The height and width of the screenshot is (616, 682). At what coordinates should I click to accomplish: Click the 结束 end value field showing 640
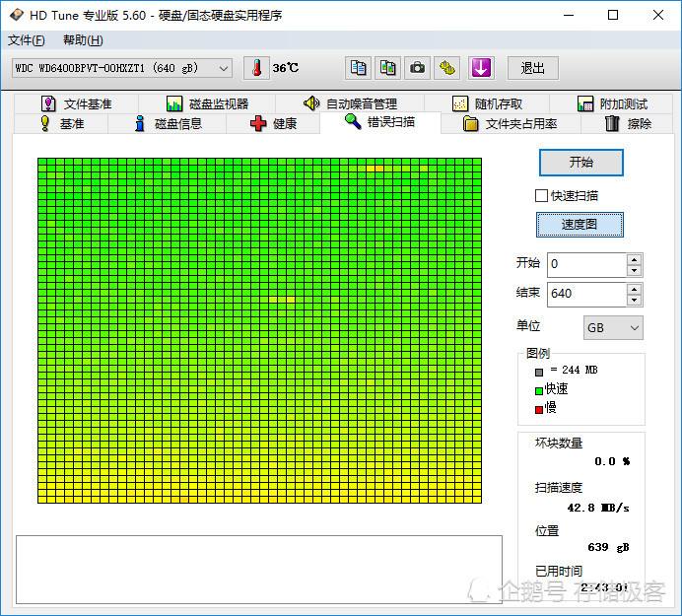point(586,295)
